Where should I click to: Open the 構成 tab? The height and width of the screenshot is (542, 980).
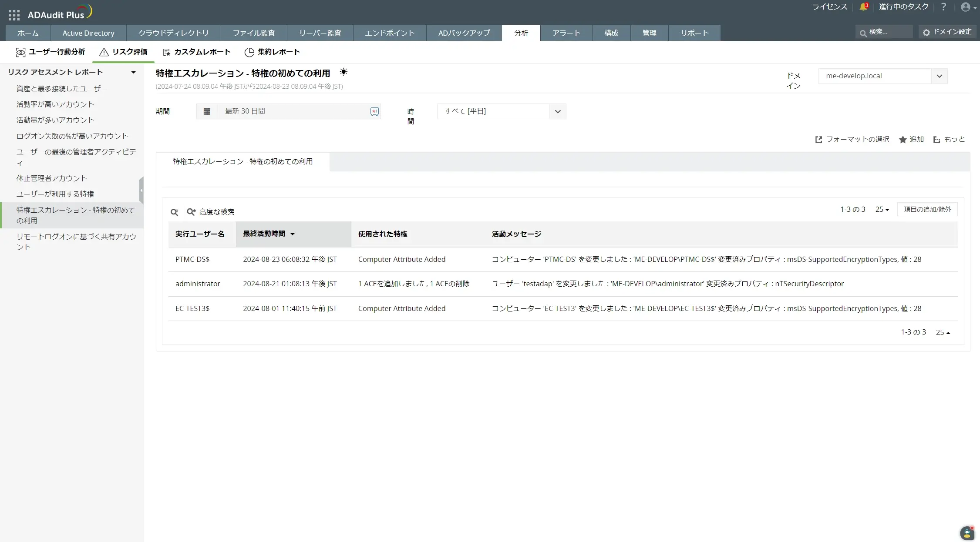(611, 33)
